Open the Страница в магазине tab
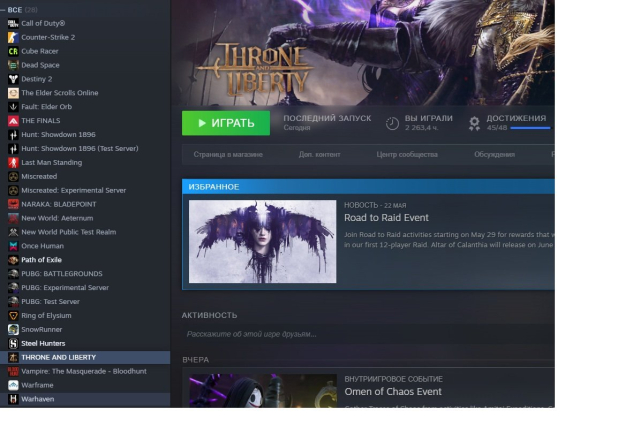Screen dimensions: 633x433 228,155
